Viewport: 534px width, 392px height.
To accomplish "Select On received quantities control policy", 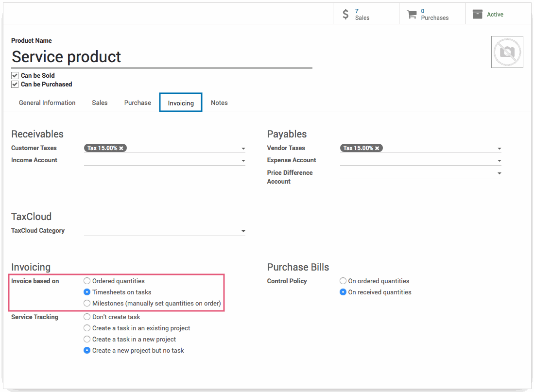I will tap(343, 292).
